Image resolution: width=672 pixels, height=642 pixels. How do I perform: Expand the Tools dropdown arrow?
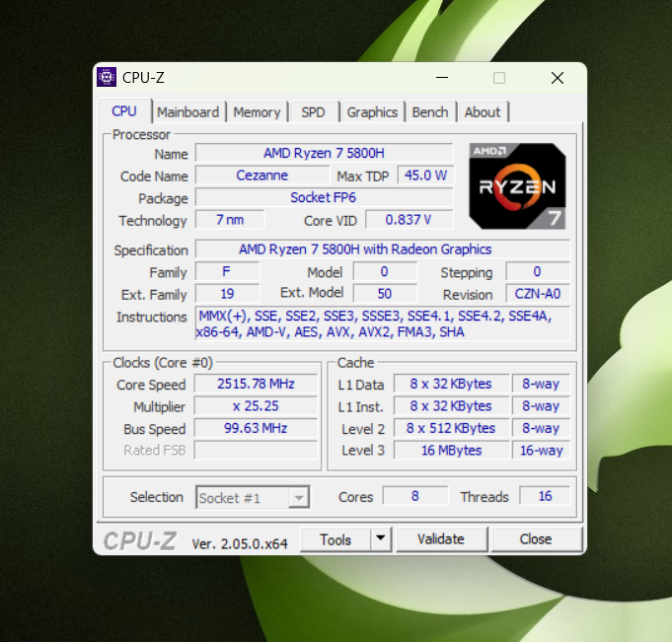381,539
